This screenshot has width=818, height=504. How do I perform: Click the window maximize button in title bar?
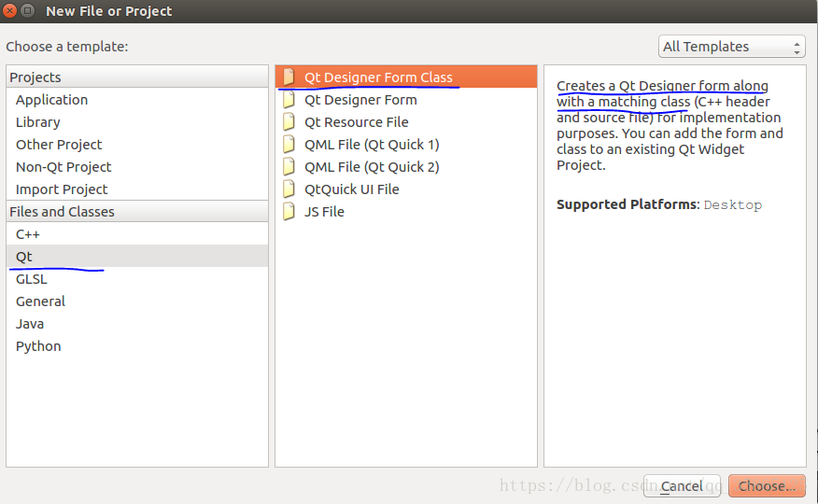[x=28, y=10]
